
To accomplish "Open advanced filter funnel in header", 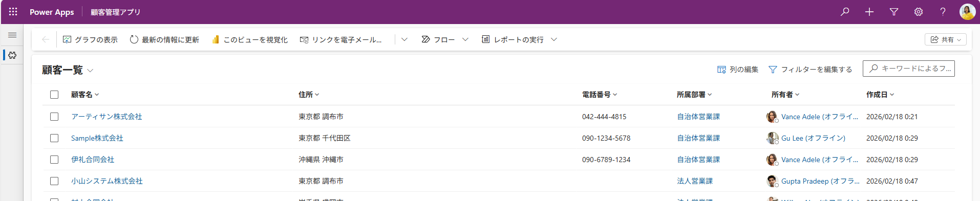I will (x=894, y=12).
